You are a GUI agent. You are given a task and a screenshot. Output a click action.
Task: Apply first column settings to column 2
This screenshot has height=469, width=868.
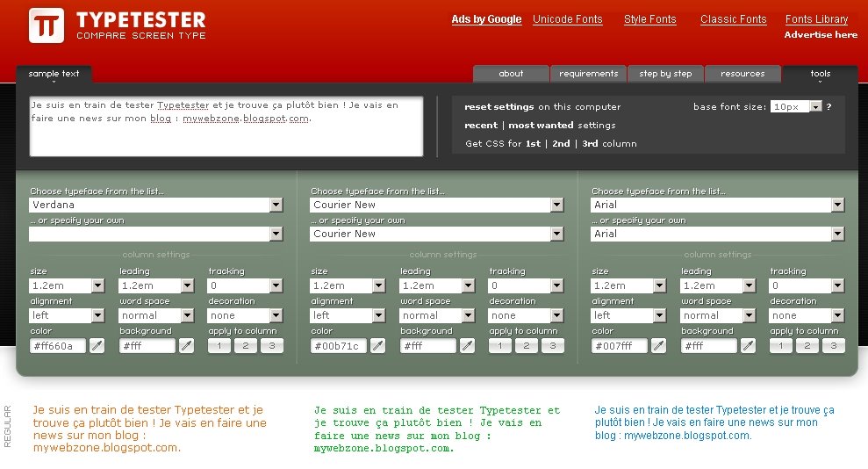pyautogui.click(x=246, y=346)
